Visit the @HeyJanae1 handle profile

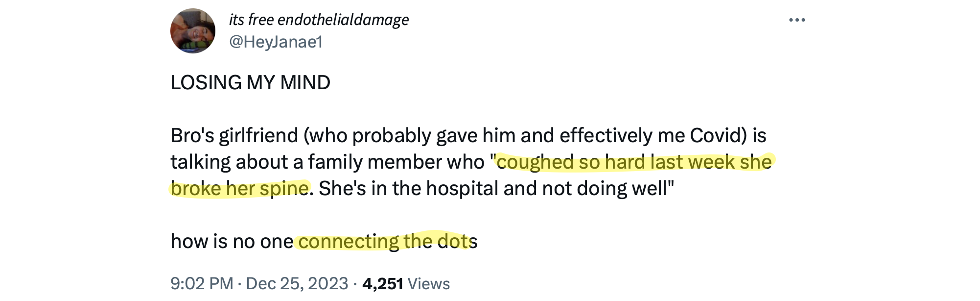[276, 42]
